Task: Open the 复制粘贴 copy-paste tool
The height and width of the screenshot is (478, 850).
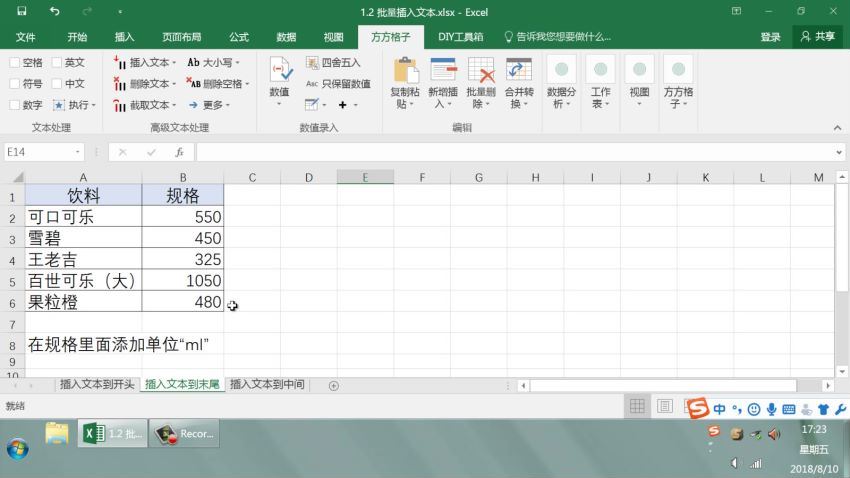Action: click(x=404, y=82)
